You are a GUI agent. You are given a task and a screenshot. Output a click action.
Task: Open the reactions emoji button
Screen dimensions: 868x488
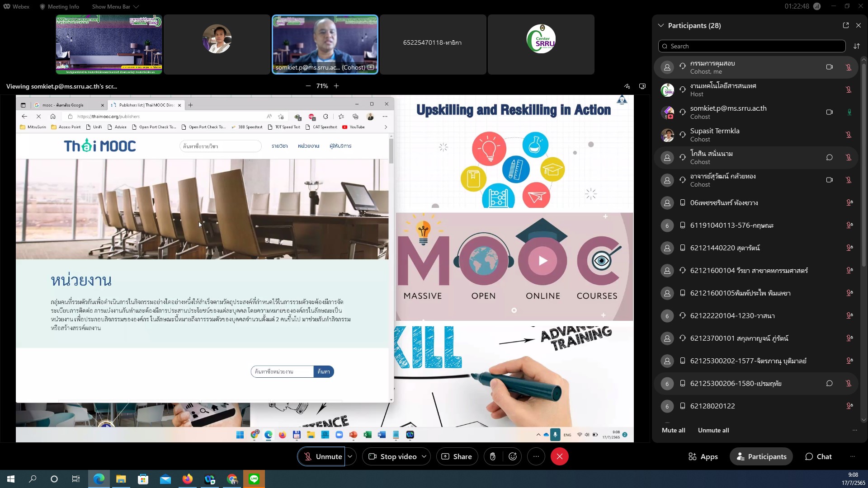513,456
